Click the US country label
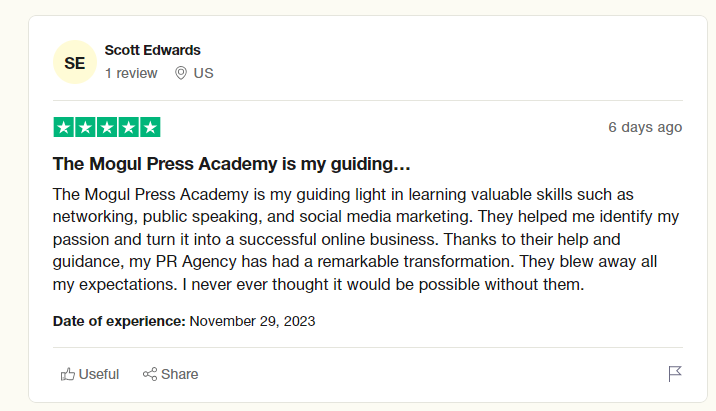 point(203,73)
